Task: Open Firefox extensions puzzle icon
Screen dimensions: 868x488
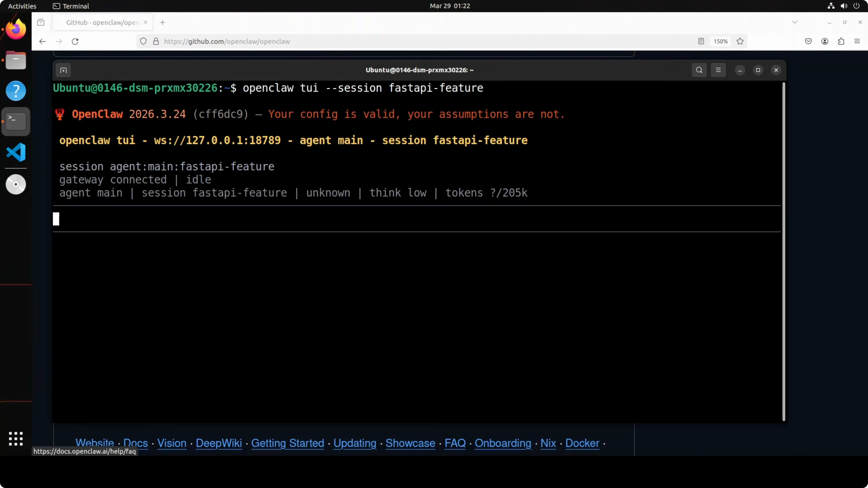Action: point(841,41)
